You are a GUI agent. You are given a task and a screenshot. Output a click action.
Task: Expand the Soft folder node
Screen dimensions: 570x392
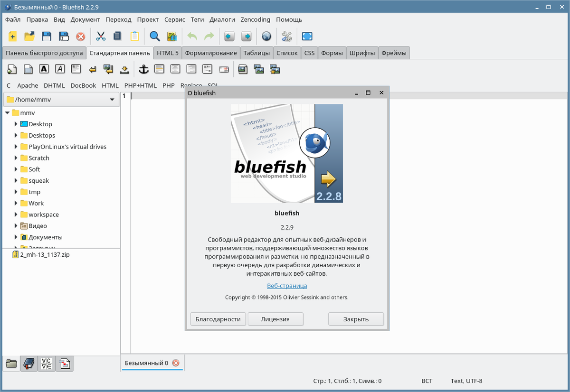[x=16, y=169]
